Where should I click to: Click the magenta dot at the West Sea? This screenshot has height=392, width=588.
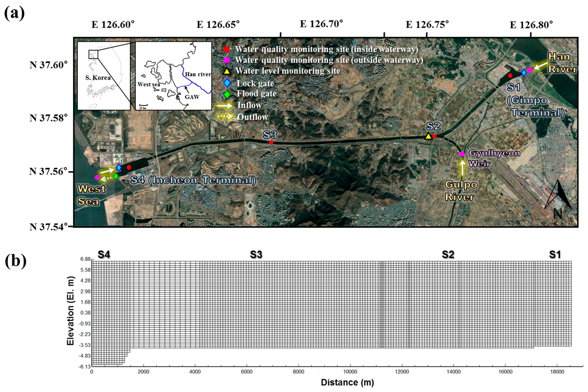point(97,177)
